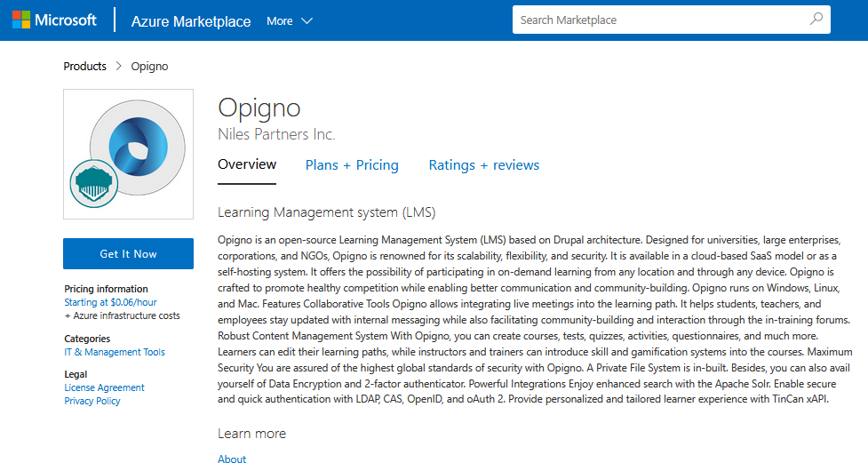Screen dimensions: 868x471
Task: Switch to the Overview tab
Action: coord(247,164)
